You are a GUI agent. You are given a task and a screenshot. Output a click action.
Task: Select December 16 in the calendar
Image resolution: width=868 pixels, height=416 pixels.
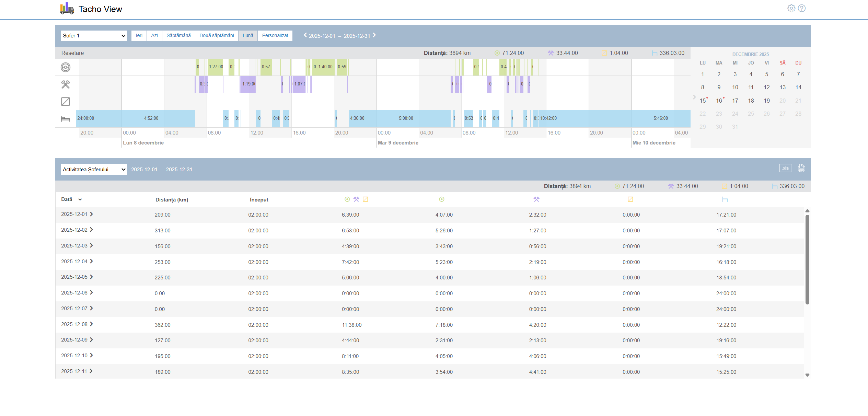click(x=719, y=101)
